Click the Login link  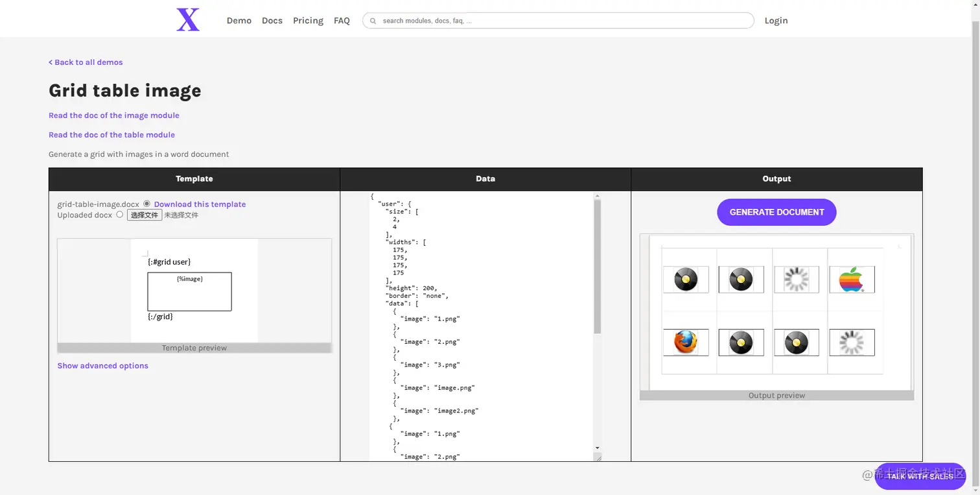click(x=776, y=21)
